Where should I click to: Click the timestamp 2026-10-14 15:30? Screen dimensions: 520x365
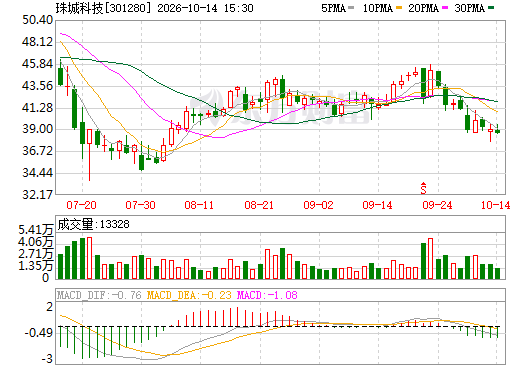[205, 8]
